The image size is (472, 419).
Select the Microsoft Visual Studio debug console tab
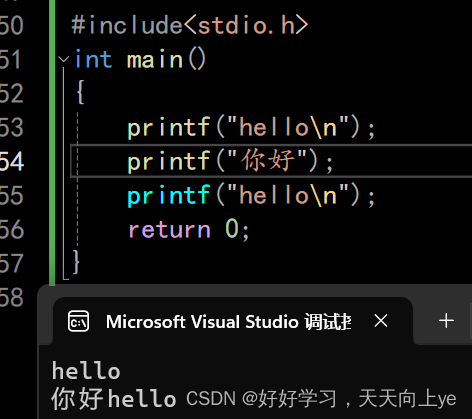233,321
